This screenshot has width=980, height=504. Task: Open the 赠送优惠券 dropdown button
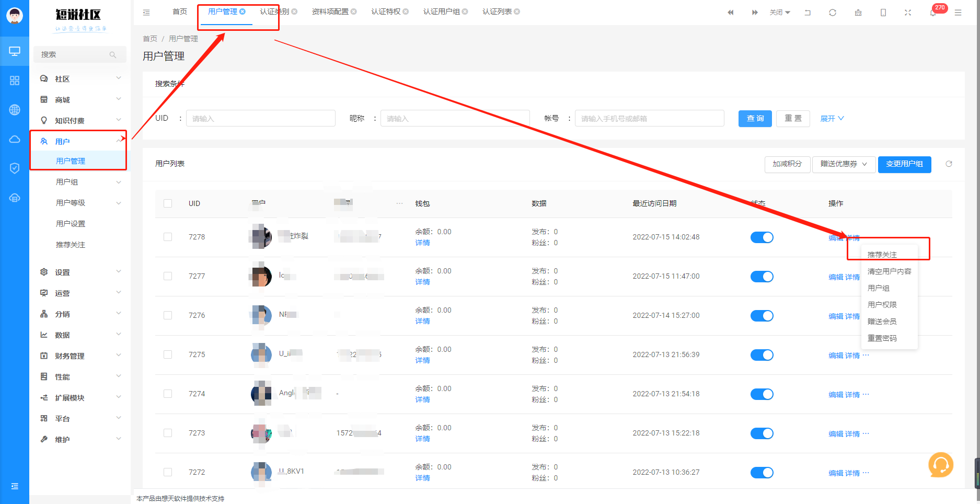tap(844, 164)
